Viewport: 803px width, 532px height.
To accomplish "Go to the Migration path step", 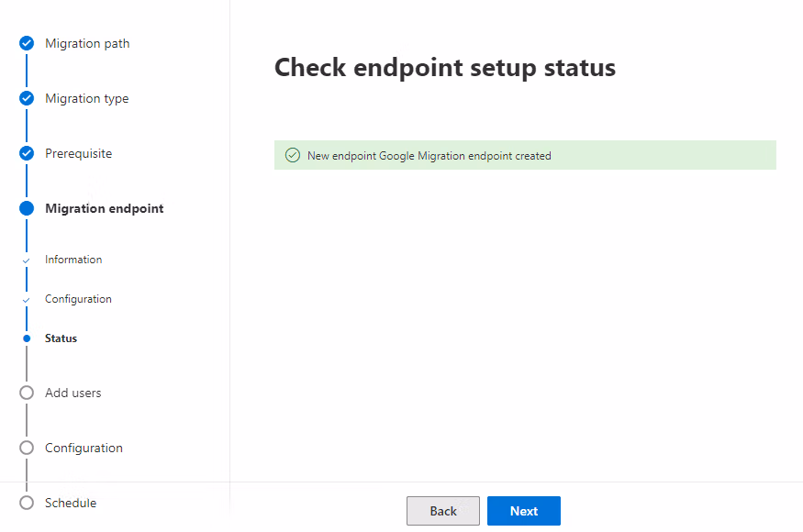I will (x=87, y=43).
